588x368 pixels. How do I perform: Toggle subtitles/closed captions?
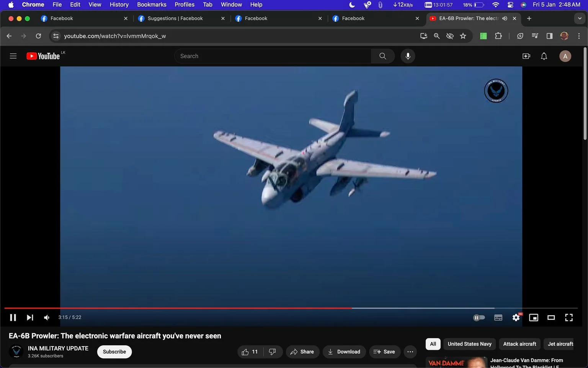coord(498,317)
